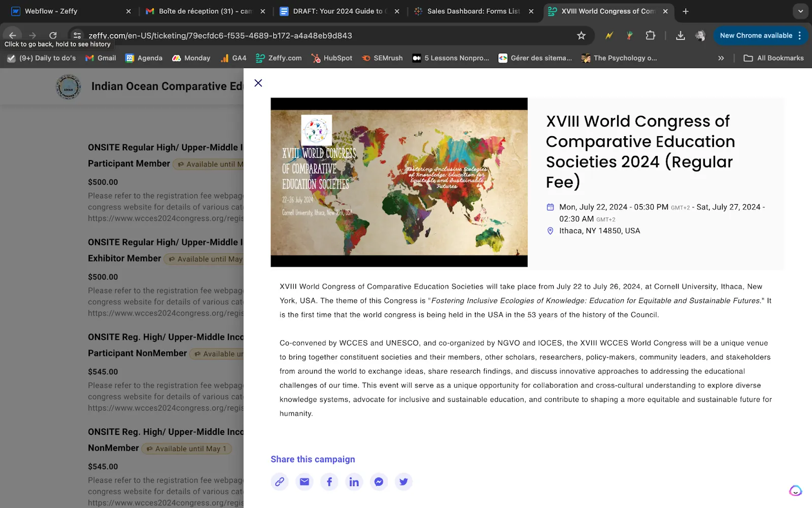This screenshot has height=508, width=812.
Task: Open the Zeffy.com bookmark
Action: [279, 58]
